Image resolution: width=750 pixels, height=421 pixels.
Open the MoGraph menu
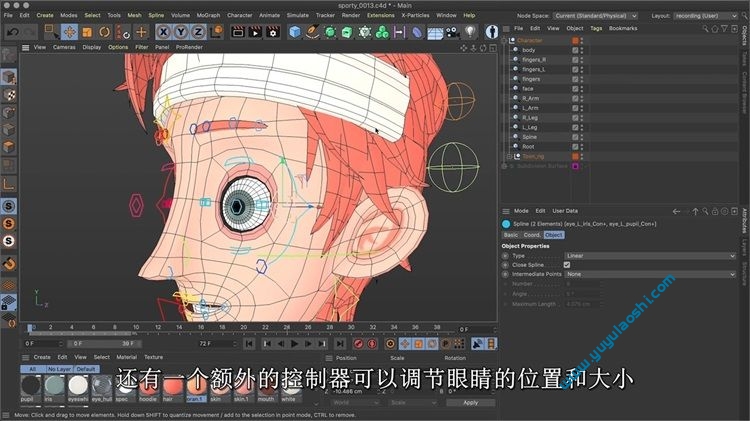209,15
